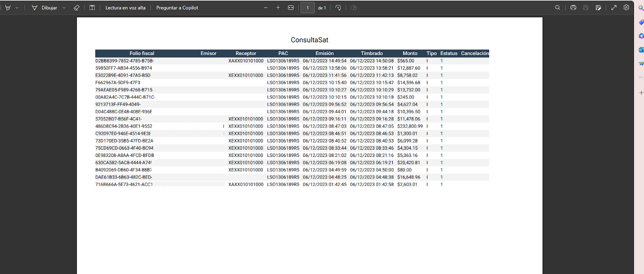Click the Emisión column header
Viewport: 644px width, 274px height.
325,53
